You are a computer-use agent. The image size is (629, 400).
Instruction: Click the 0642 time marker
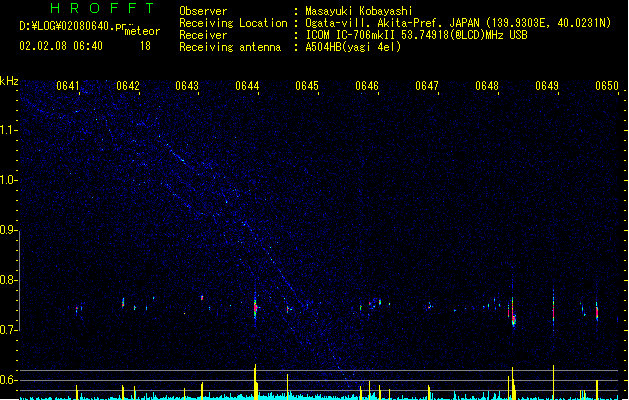tap(128, 86)
